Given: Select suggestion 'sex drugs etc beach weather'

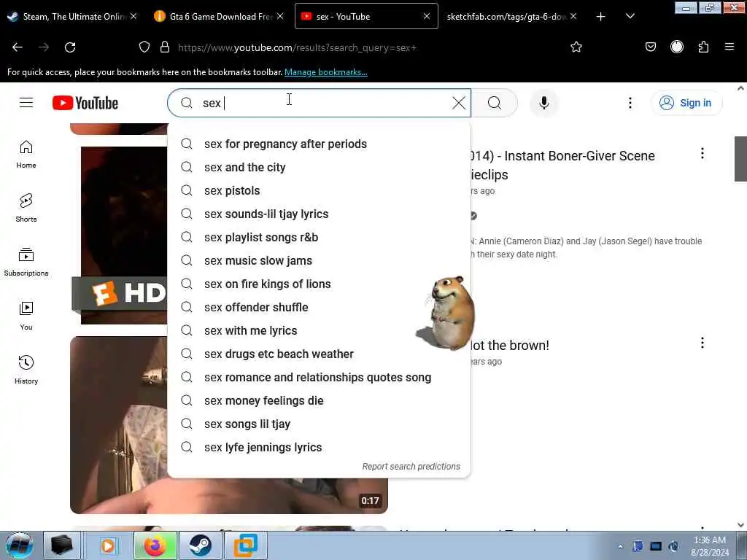Looking at the screenshot, I should click(x=319, y=354).
